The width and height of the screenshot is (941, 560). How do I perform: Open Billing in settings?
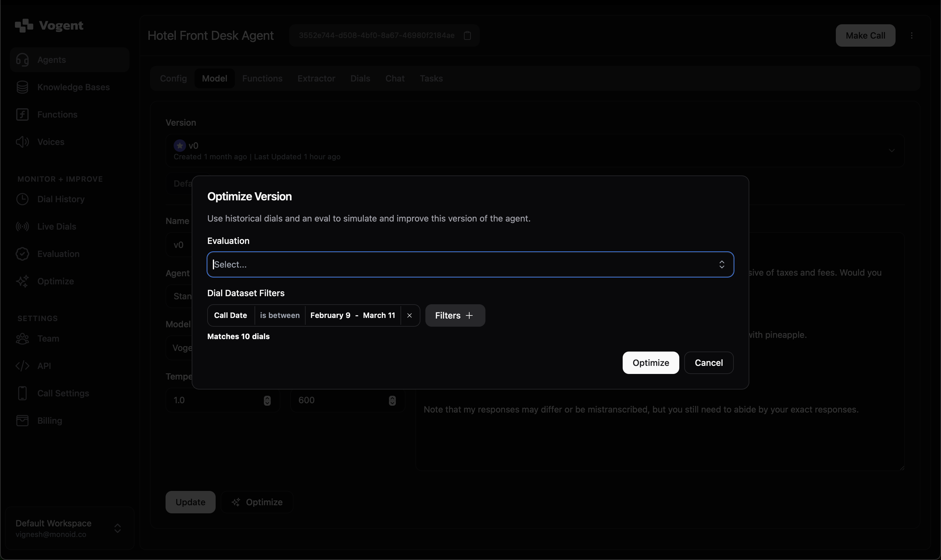pyautogui.click(x=49, y=420)
